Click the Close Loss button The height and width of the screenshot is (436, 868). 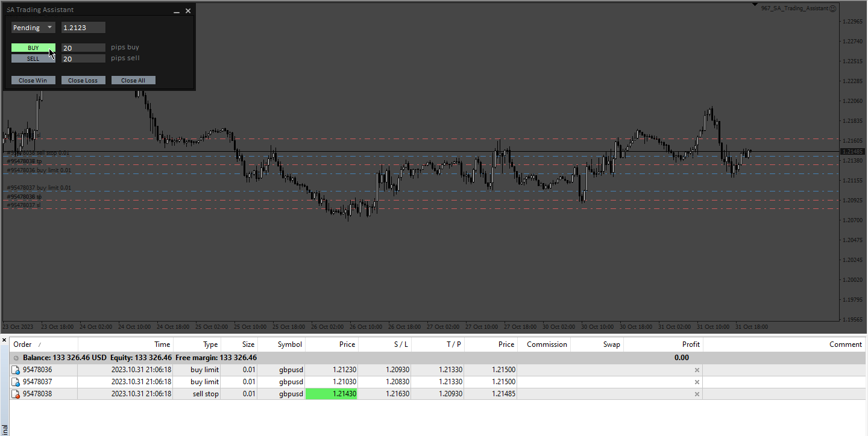point(83,80)
